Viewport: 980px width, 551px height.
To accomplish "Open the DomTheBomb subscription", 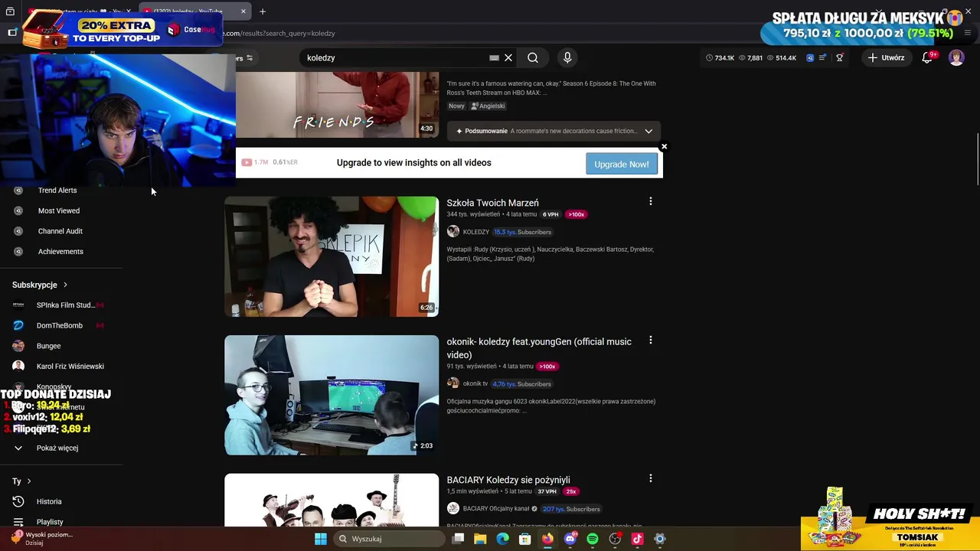I will [x=60, y=325].
